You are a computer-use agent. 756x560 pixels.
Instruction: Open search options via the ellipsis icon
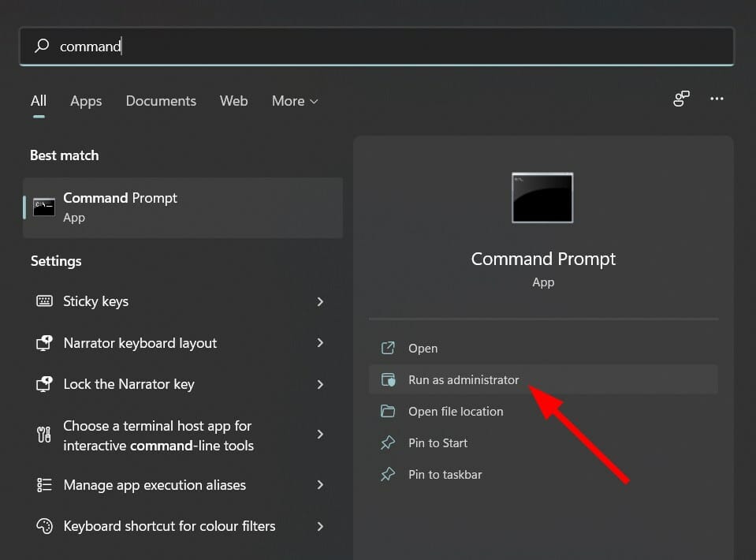click(717, 99)
